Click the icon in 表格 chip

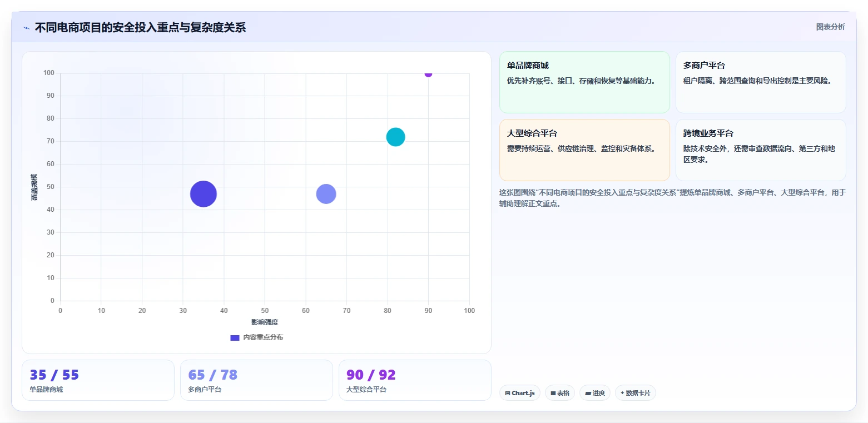[553, 394]
